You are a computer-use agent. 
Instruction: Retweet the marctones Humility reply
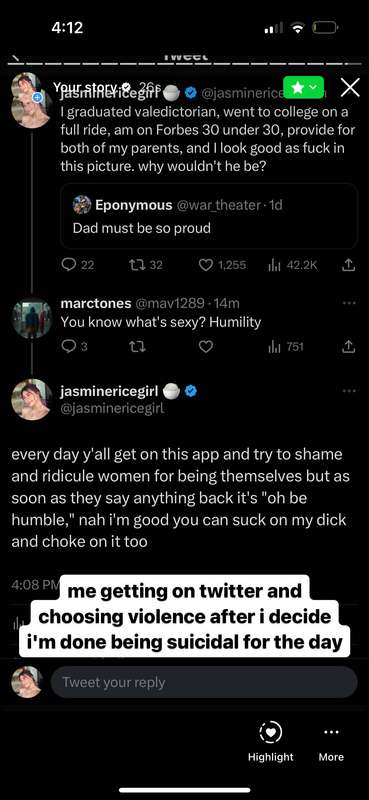(138, 347)
